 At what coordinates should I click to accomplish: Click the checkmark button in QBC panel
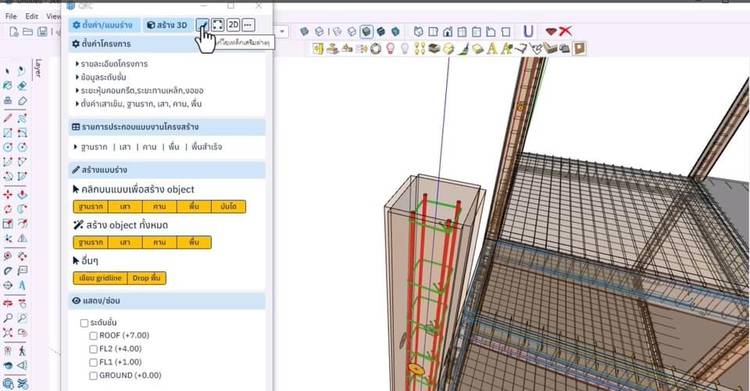click(x=203, y=25)
